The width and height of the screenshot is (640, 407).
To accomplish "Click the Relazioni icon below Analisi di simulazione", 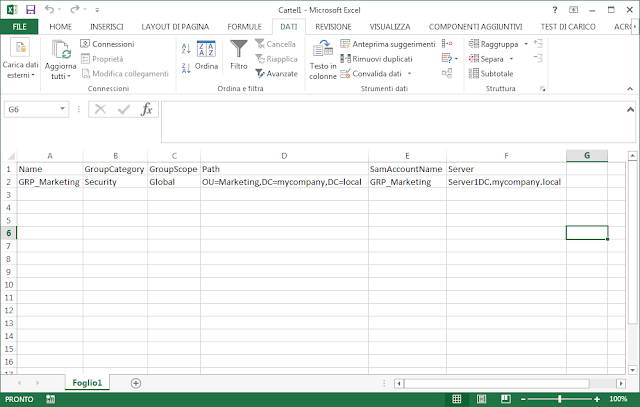I will point(447,73).
